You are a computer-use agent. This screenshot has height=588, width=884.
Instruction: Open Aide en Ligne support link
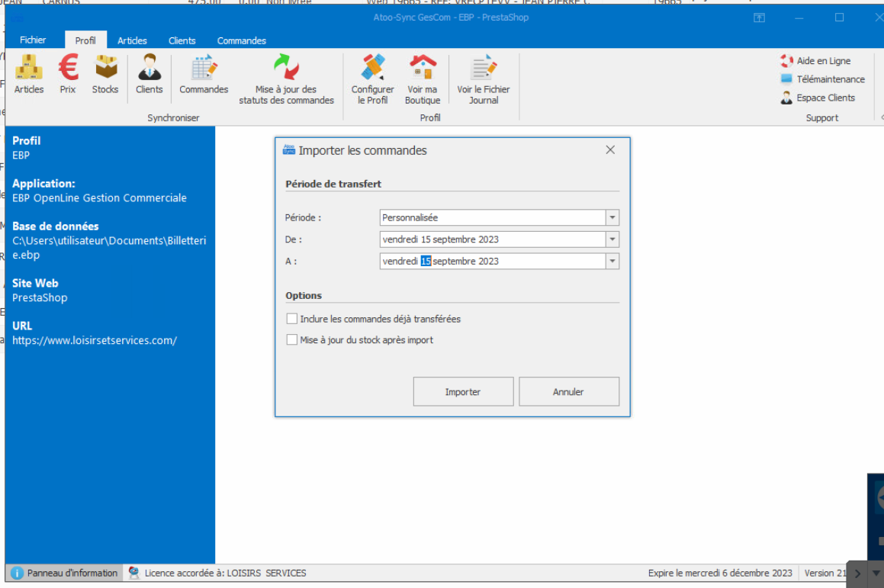click(816, 61)
